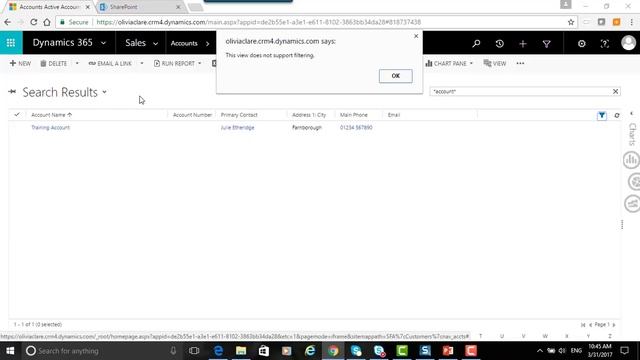Open File Explorer from the taskbar
Screen dimensions: 640x360
coord(241,351)
